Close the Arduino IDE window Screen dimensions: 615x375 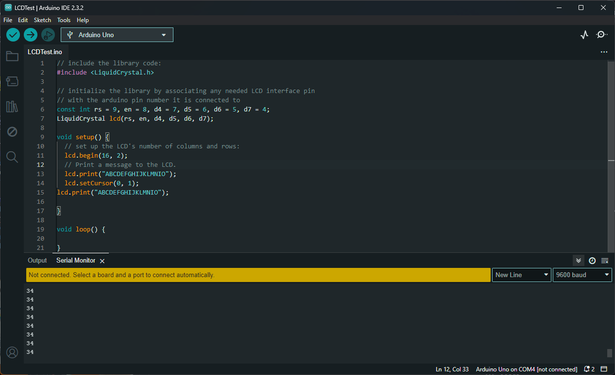click(603, 7)
